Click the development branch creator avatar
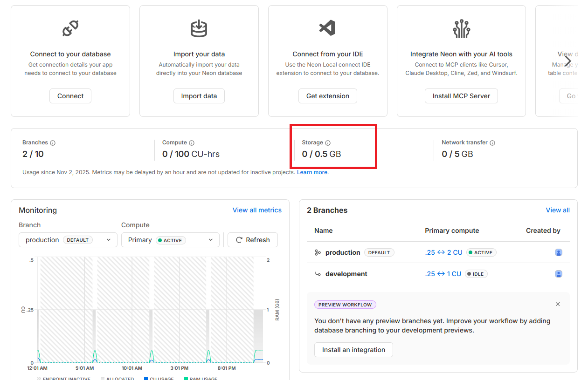This screenshot has height=380, width=588. (x=558, y=274)
